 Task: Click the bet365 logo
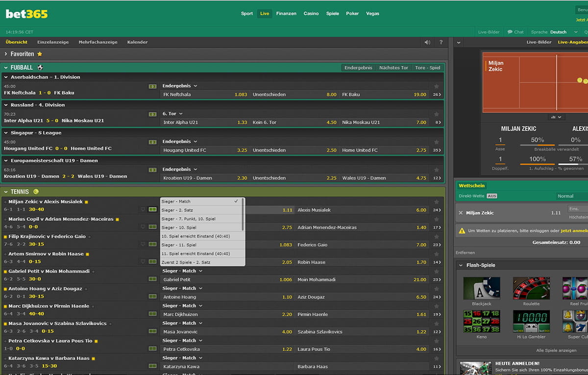(26, 14)
